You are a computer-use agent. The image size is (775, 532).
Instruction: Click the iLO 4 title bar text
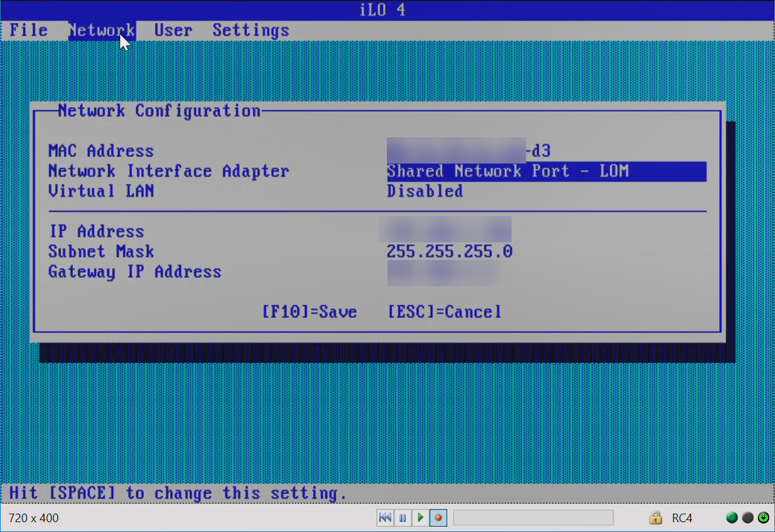382,10
